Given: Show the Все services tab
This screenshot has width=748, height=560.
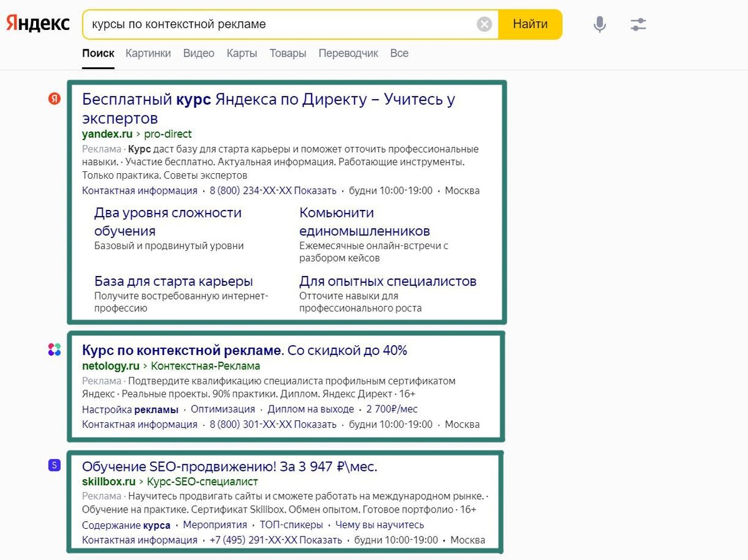Looking at the screenshot, I should click(x=400, y=54).
